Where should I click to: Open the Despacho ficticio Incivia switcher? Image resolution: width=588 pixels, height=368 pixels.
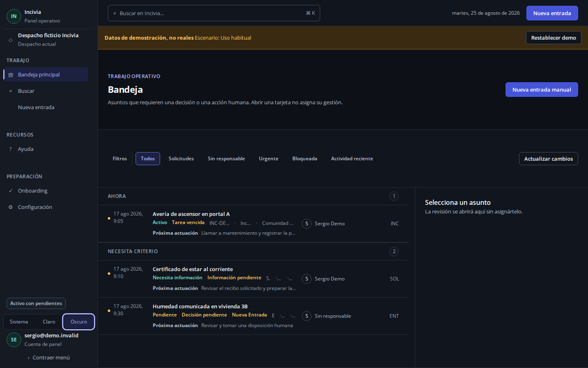49,40
